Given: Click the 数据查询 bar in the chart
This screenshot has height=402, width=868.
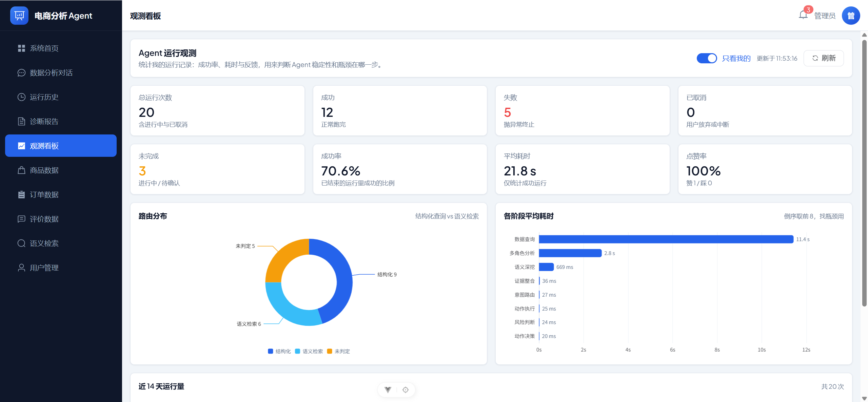Looking at the screenshot, I should coord(666,239).
